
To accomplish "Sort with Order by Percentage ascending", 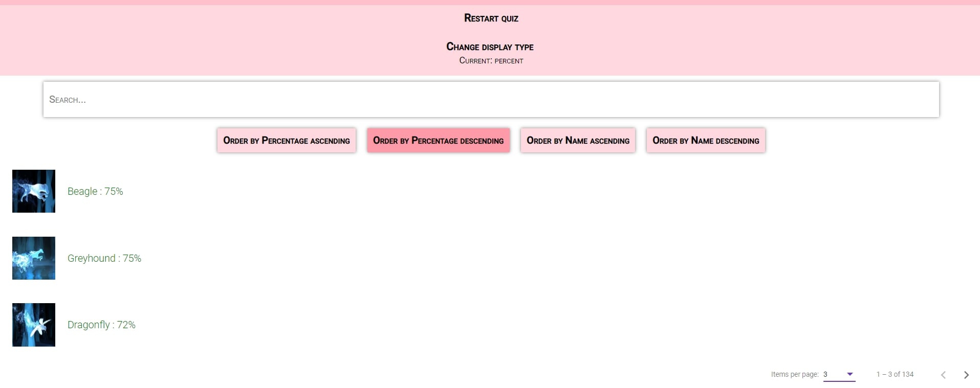I will point(287,140).
